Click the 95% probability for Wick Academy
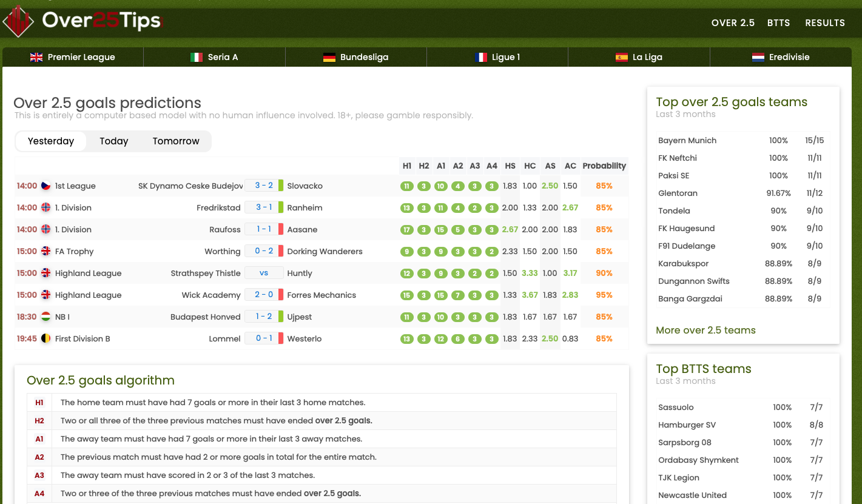This screenshot has width=862, height=504. pos(604,295)
